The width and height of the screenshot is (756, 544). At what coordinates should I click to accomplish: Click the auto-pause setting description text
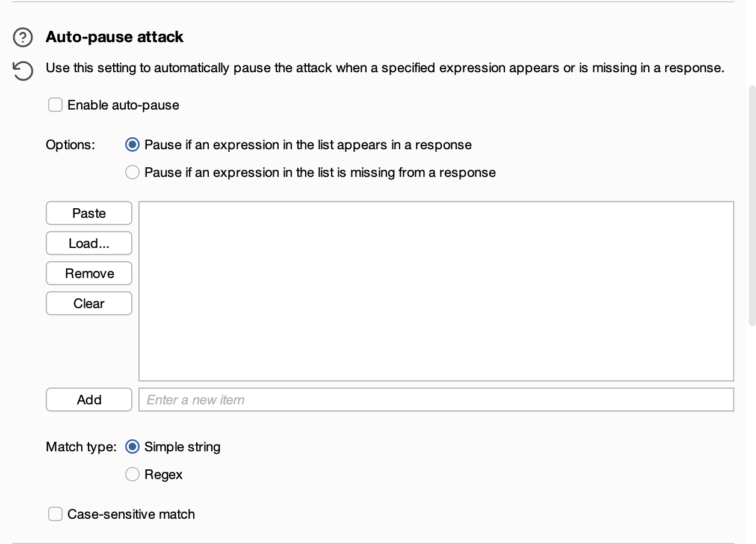pos(385,68)
